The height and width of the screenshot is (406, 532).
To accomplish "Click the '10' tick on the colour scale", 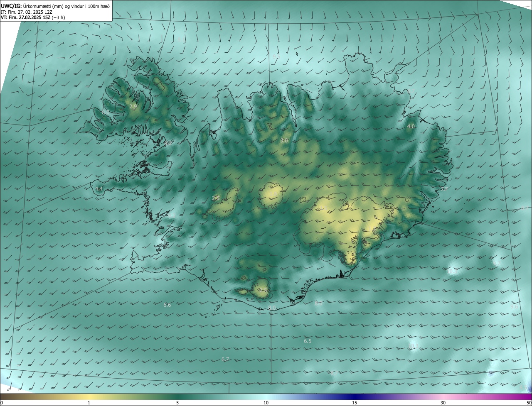I will pyautogui.click(x=266, y=403).
